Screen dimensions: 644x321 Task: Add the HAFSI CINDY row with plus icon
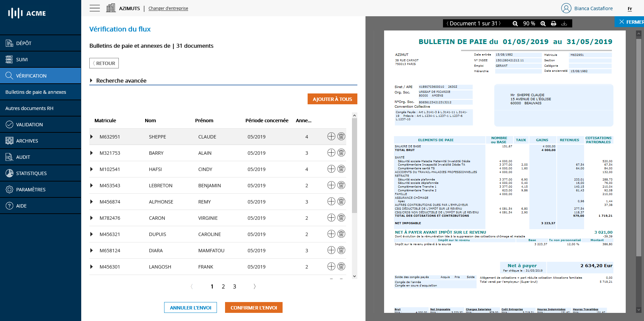331,169
